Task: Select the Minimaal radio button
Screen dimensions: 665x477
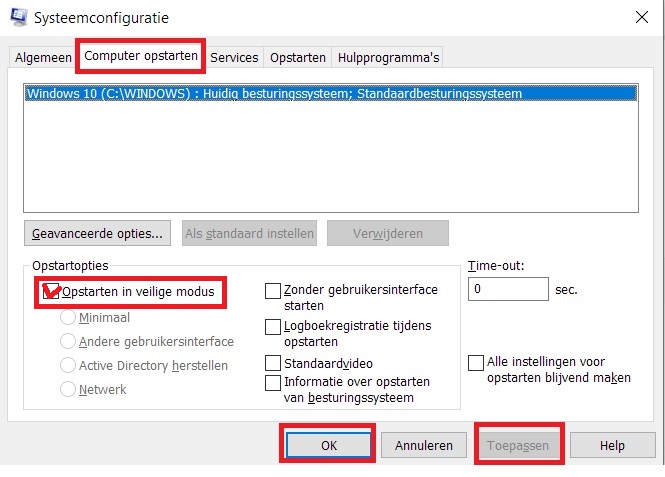Action: (69, 318)
